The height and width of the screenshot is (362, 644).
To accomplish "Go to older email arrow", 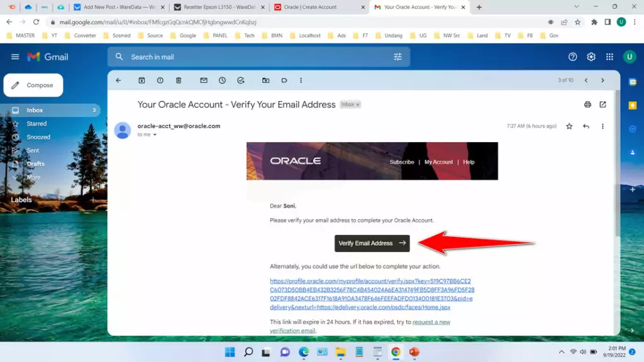I will pyautogui.click(x=602, y=80).
